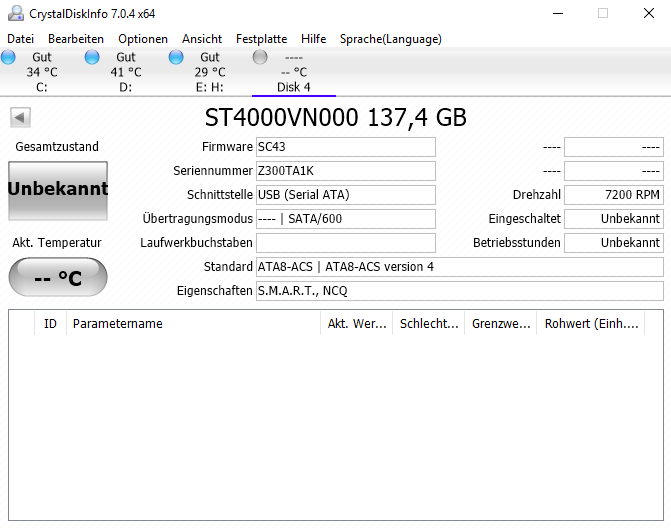The image size is (671, 528).
Task: Open the Hilfe menu
Action: pyautogui.click(x=313, y=39)
